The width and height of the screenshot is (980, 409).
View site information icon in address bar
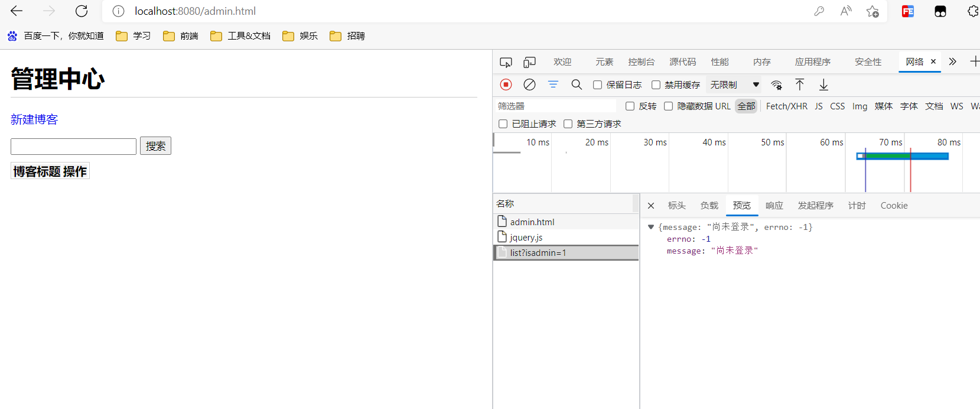click(119, 11)
